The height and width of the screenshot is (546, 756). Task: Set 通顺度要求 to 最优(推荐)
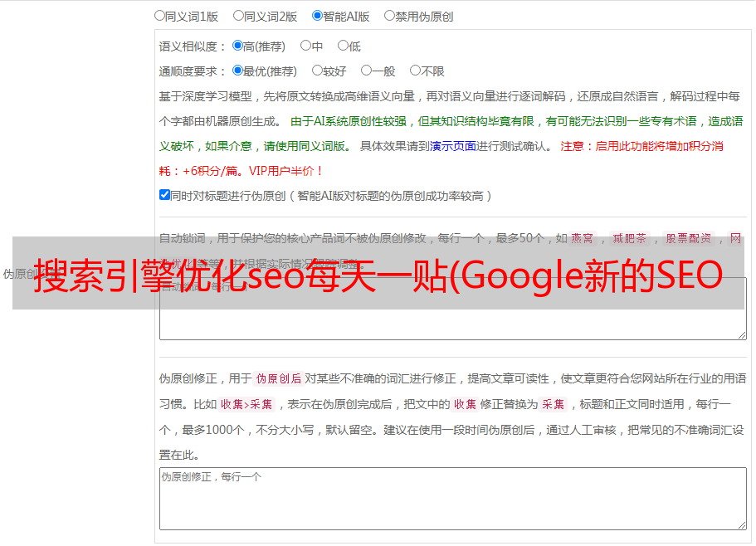[x=237, y=71]
